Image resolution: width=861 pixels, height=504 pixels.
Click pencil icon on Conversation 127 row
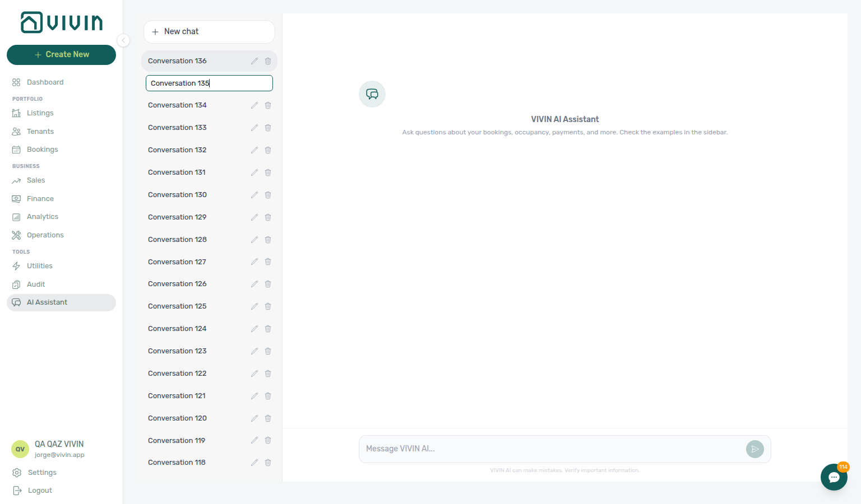pos(254,262)
